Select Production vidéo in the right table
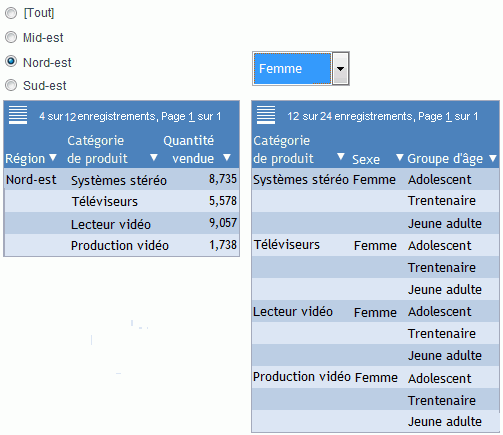The height and width of the screenshot is (435, 503). [302, 377]
